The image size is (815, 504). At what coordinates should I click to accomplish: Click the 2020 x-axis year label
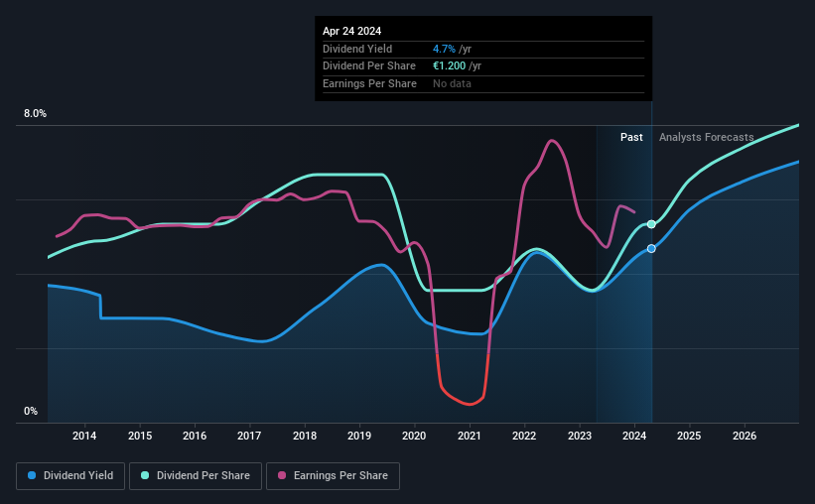point(414,436)
